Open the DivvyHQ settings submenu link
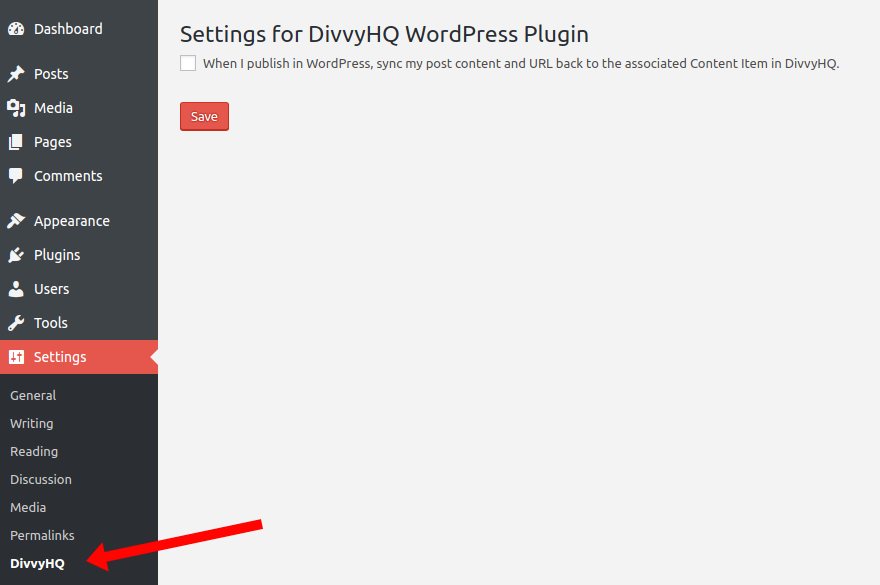 pyautogui.click(x=38, y=564)
